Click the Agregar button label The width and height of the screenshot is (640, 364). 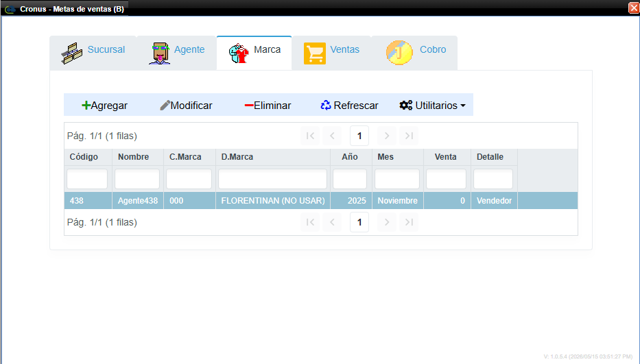tap(109, 106)
